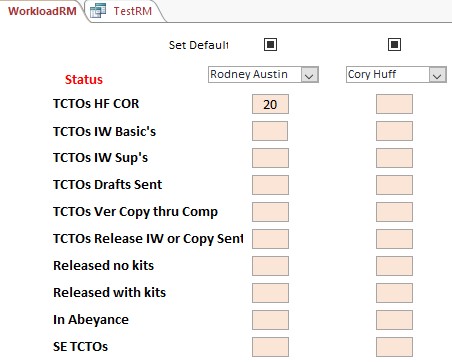Select Cory Huff's In Abeyance field

394,320
